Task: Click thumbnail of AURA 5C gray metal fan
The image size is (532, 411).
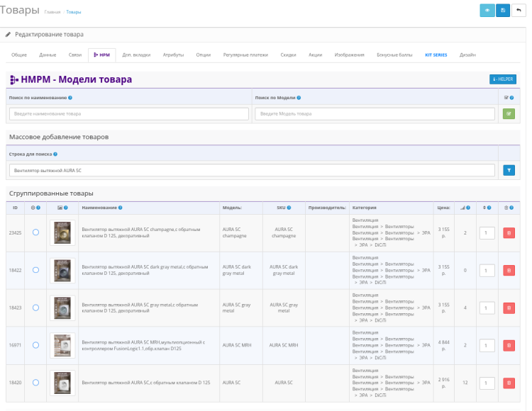Action: 62,308
